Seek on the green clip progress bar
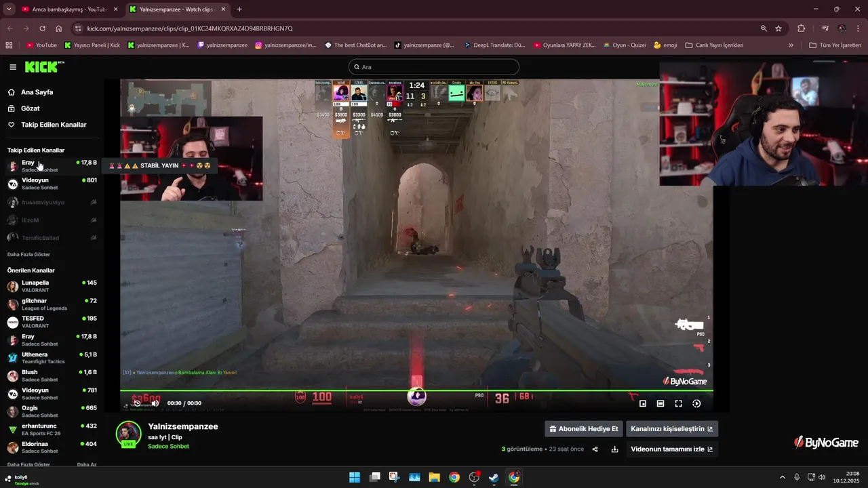 click(x=416, y=390)
